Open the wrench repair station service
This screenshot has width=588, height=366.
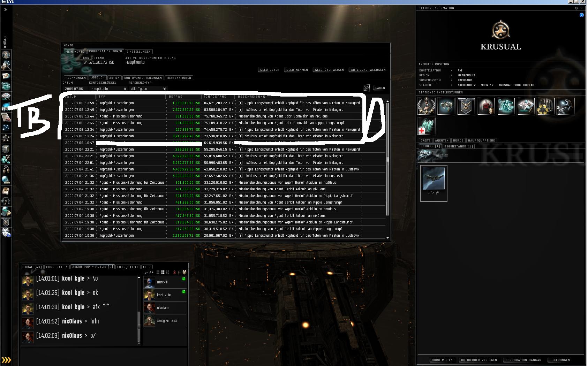pos(566,106)
